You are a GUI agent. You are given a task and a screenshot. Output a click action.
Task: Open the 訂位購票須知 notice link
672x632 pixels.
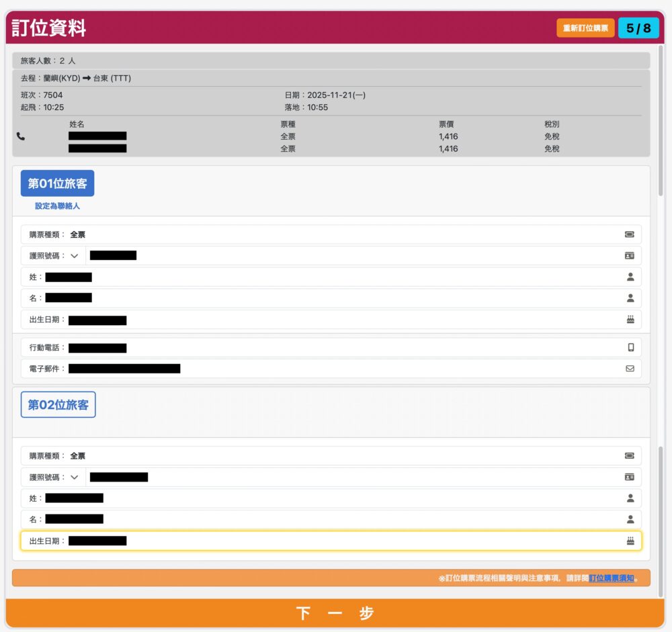coord(612,578)
